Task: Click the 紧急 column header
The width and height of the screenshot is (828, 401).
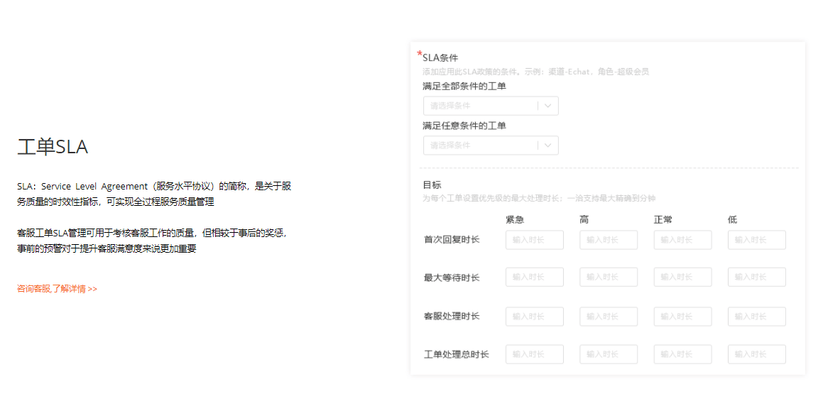Action: coord(515,219)
